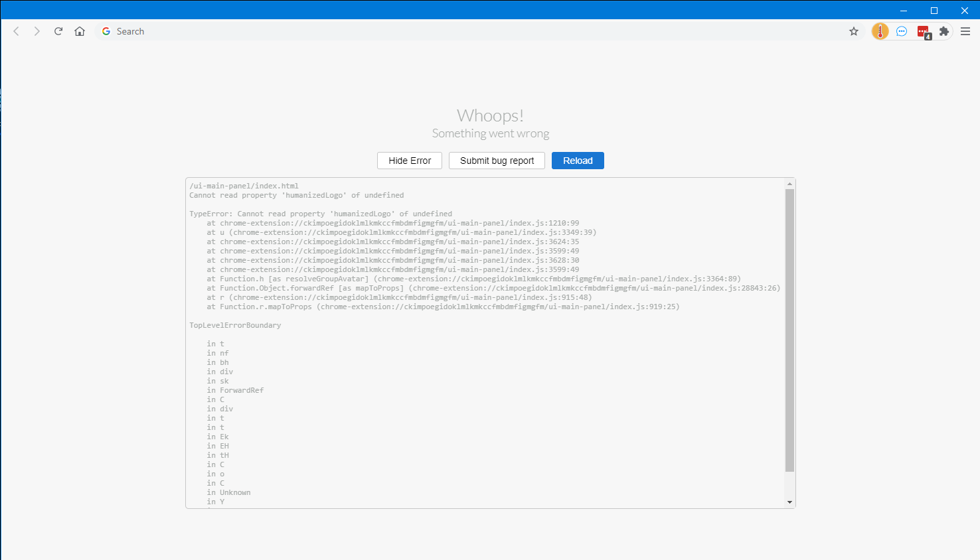This screenshot has width=980, height=560.
Task: Open the Extensions puzzle piece menu
Action: coord(944,31)
